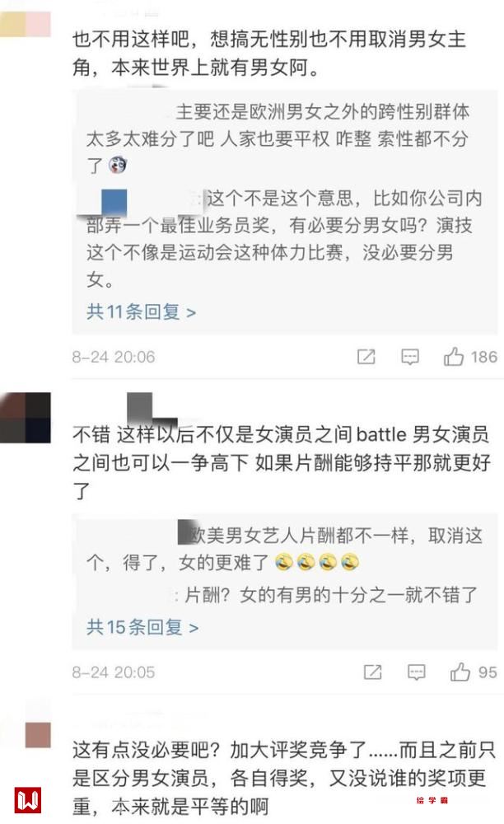The image size is (504, 824).
Task: Like the comment with 186 likes
Action: (454, 357)
